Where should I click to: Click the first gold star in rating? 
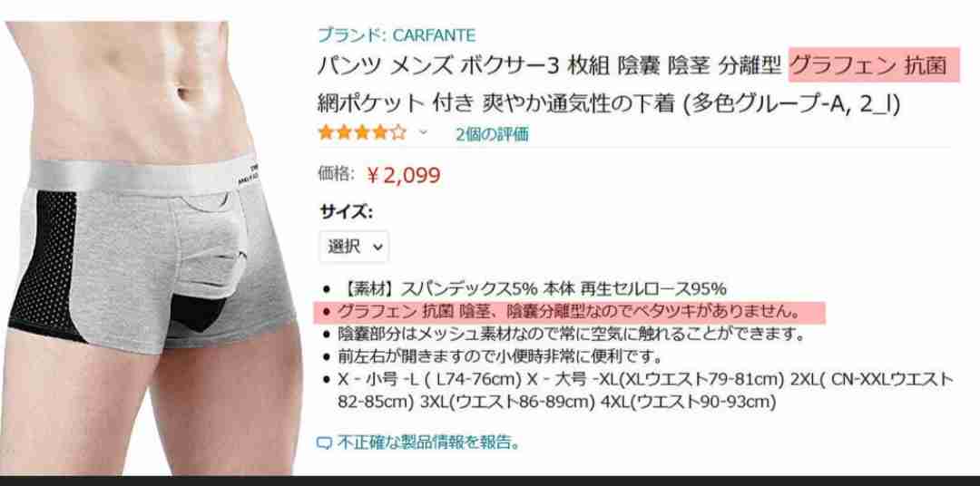tap(327, 133)
